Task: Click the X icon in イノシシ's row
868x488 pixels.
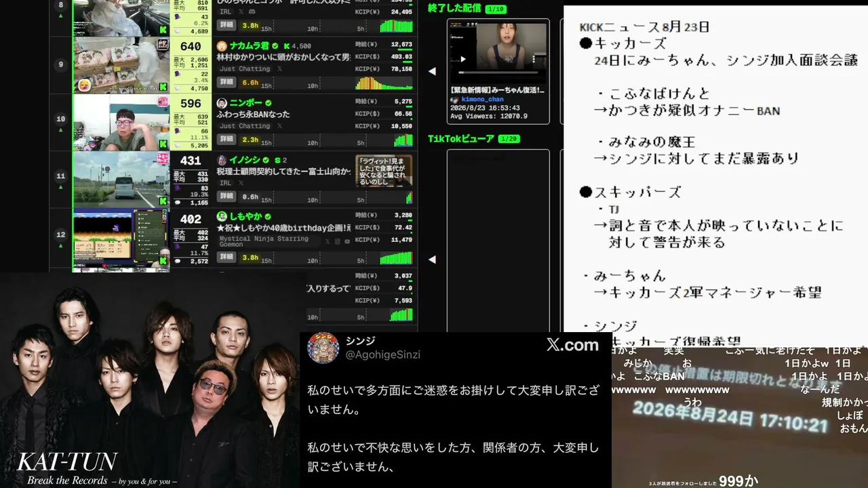Action: pos(242,183)
